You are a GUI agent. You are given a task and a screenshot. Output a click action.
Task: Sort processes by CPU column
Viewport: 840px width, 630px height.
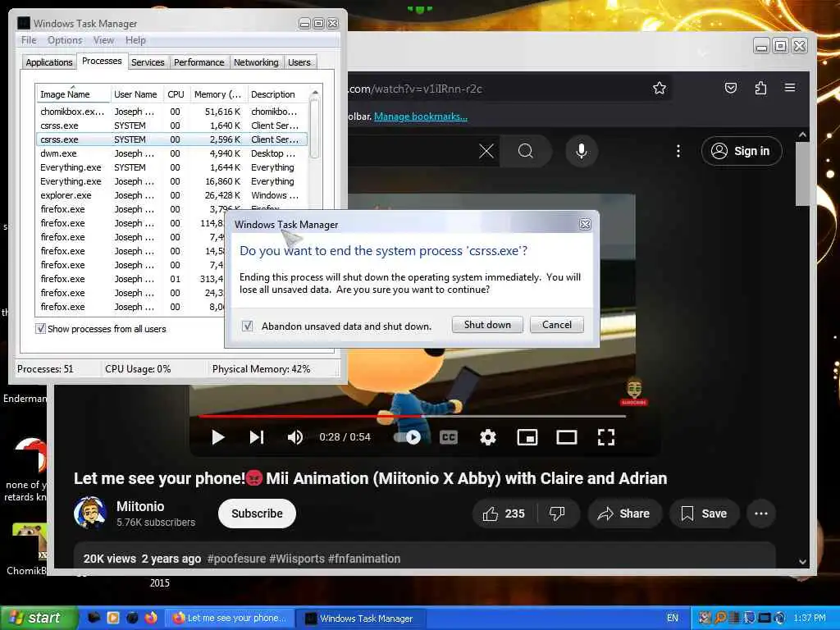tap(176, 94)
